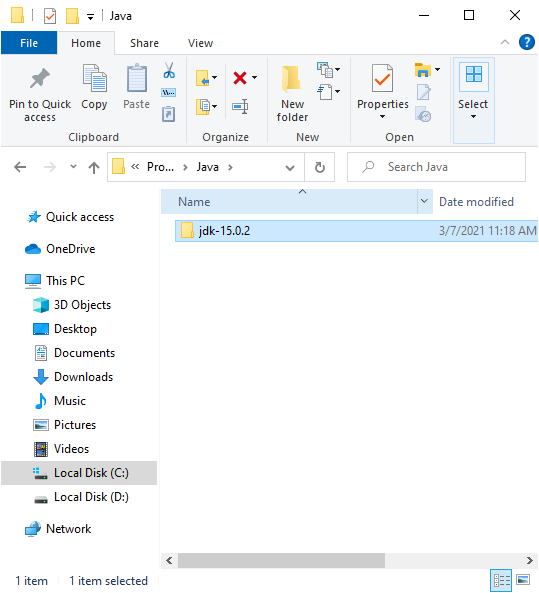539x593 pixels.
Task: Open the Help question mark icon
Action: point(527,42)
